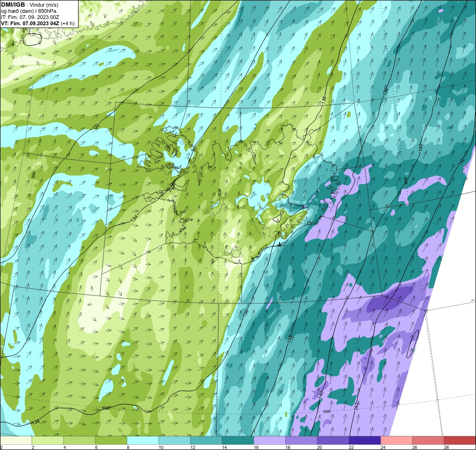The width and height of the screenshot is (476, 450).
Task: Click the 'IT: Fim. 07. 09. 2023 00Z' line
Action: [x=30, y=17]
